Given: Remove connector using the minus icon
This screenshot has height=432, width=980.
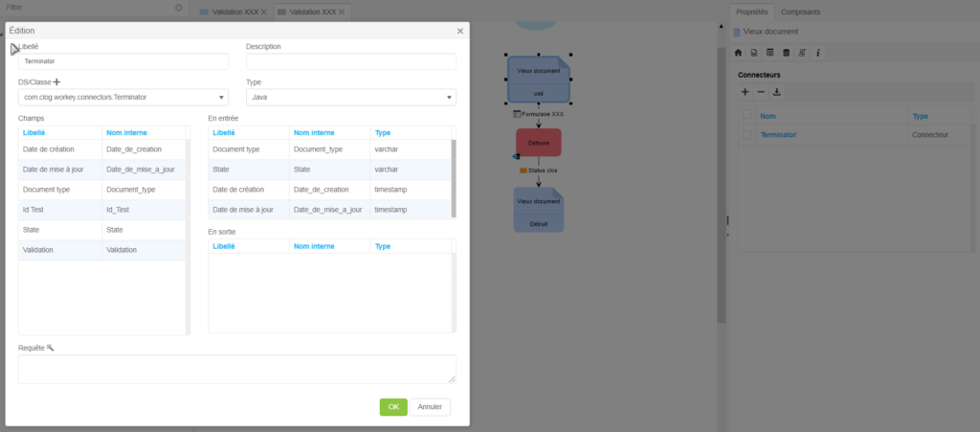Looking at the screenshot, I should coord(761,92).
